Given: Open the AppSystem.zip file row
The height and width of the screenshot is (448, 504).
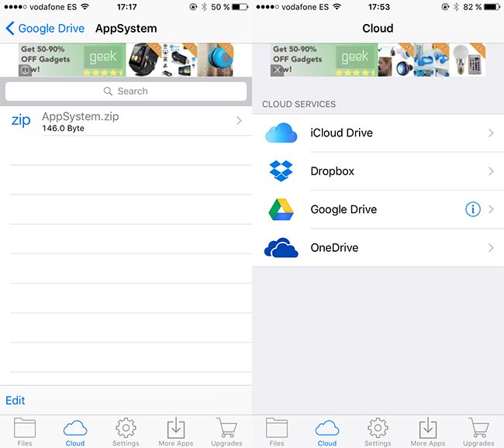Looking at the screenshot, I should [126, 122].
